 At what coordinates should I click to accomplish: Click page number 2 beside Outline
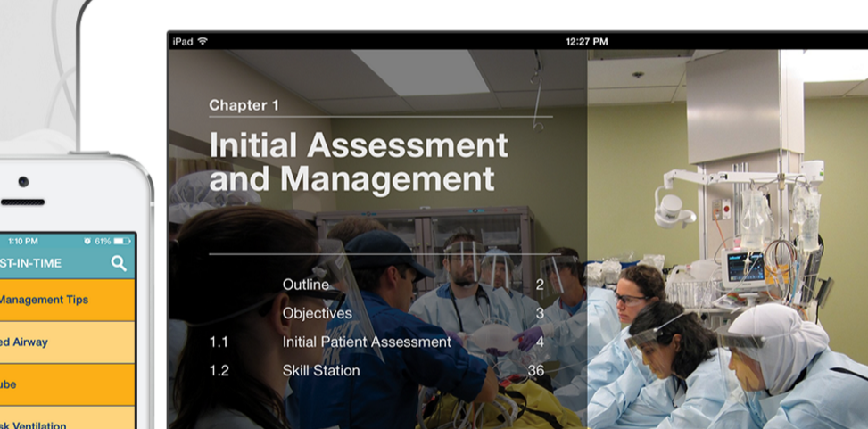coord(540,285)
